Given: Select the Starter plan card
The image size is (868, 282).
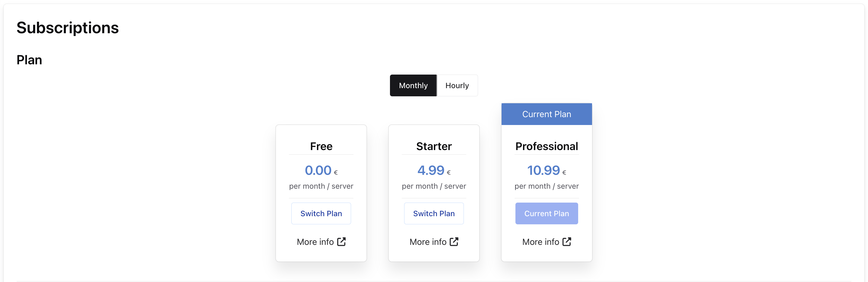Looking at the screenshot, I should click(x=434, y=192).
